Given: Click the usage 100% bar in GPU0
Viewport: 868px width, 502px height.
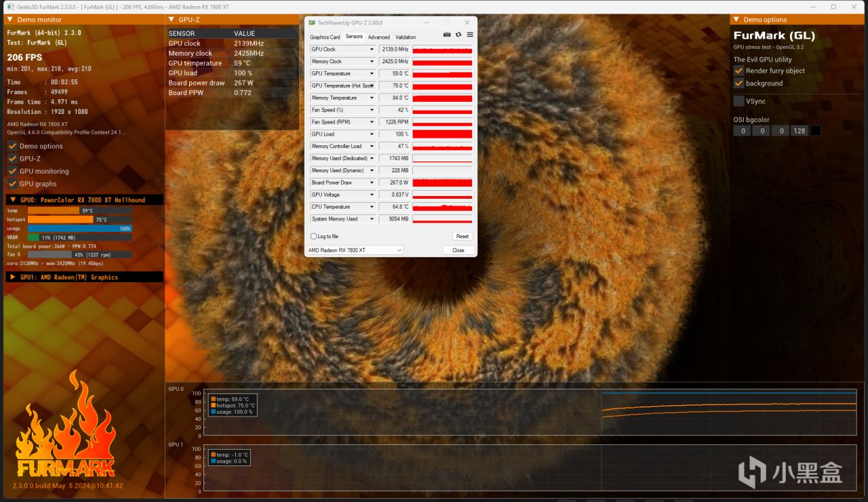Looking at the screenshot, I should pyautogui.click(x=80, y=229).
